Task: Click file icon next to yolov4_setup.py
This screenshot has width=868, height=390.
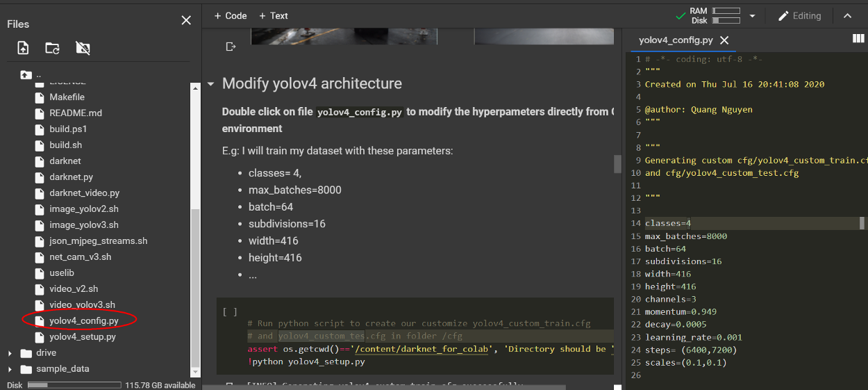Action: pos(40,336)
